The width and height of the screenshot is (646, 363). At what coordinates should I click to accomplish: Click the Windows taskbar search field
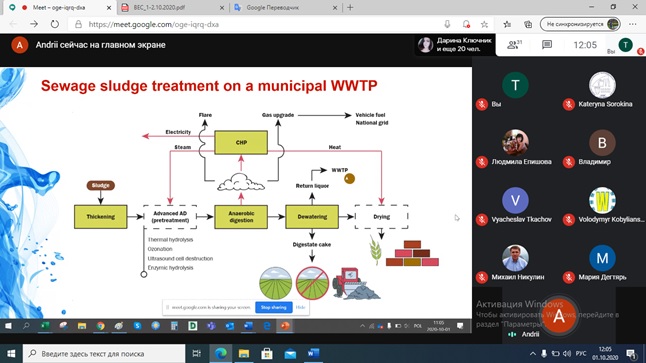(104, 354)
